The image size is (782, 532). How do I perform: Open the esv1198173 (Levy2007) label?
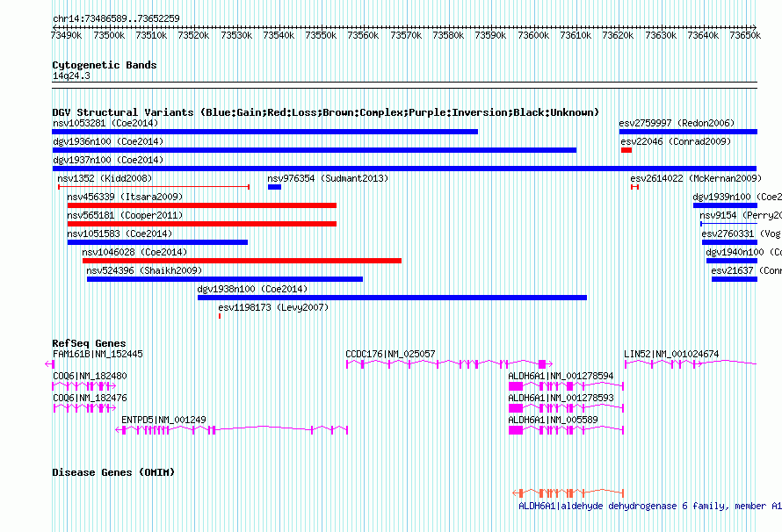point(273,307)
